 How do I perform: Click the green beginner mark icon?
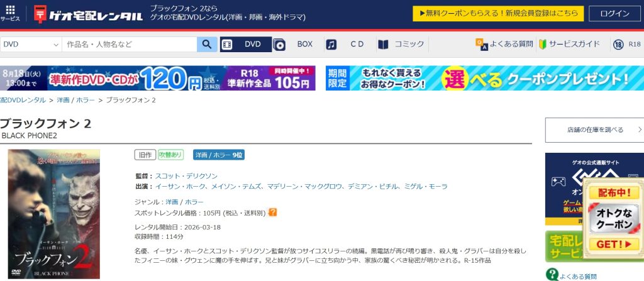(543, 45)
